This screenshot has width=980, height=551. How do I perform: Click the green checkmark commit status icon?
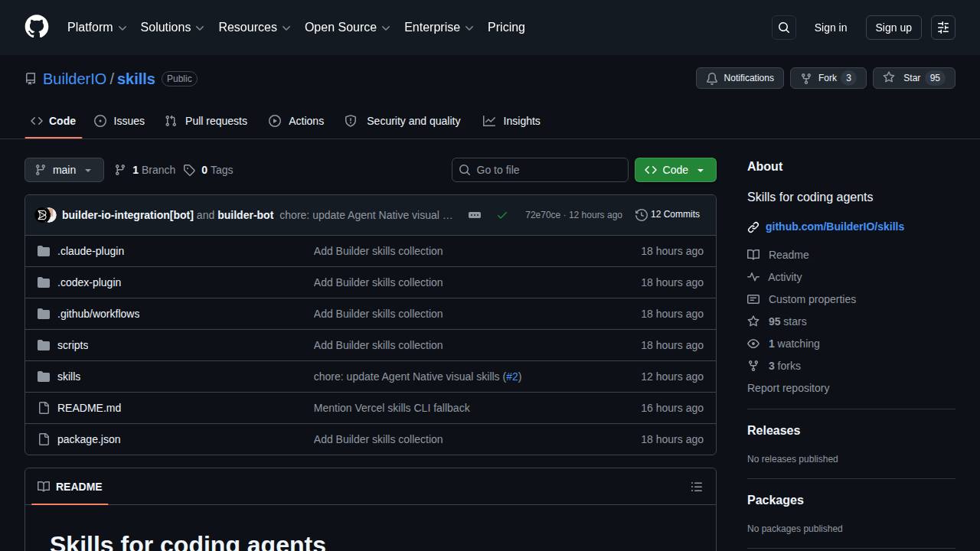coord(502,215)
